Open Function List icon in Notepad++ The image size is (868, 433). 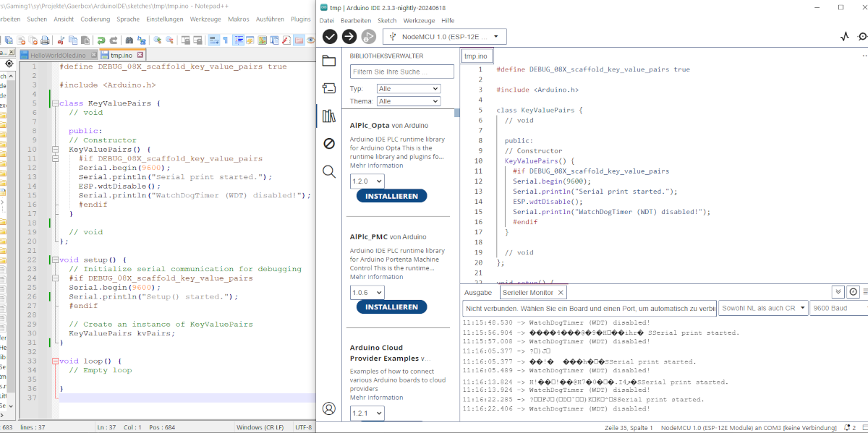(286, 40)
